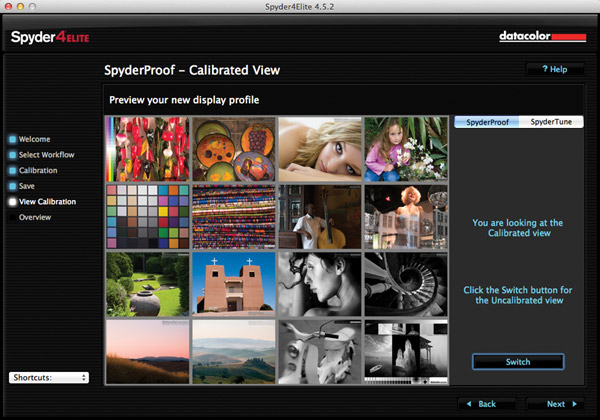Click the question mark Help icon
The width and height of the screenshot is (600, 420).
click(x=545, y=69)
